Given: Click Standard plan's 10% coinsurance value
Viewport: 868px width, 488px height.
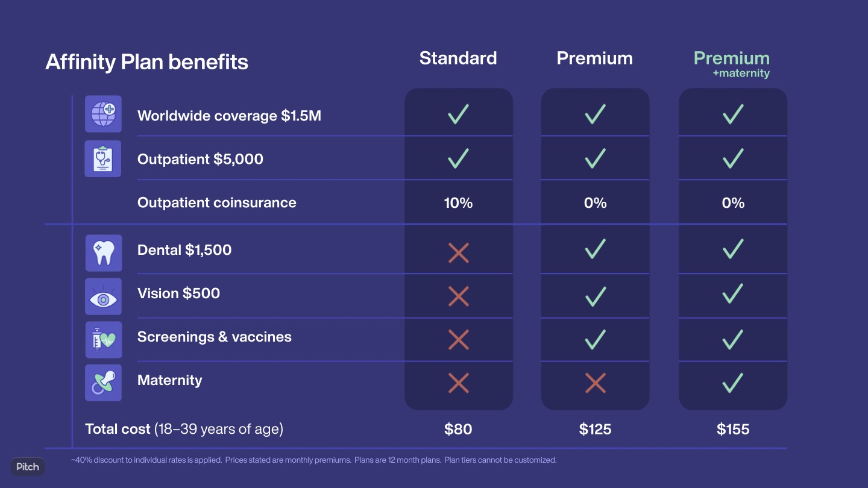Looking at the screenshot, I should [x=458, y=203].
